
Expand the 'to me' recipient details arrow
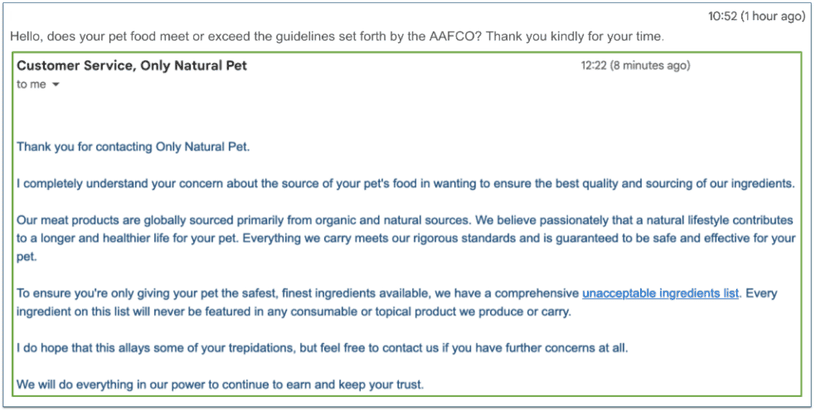coord(56,85)
